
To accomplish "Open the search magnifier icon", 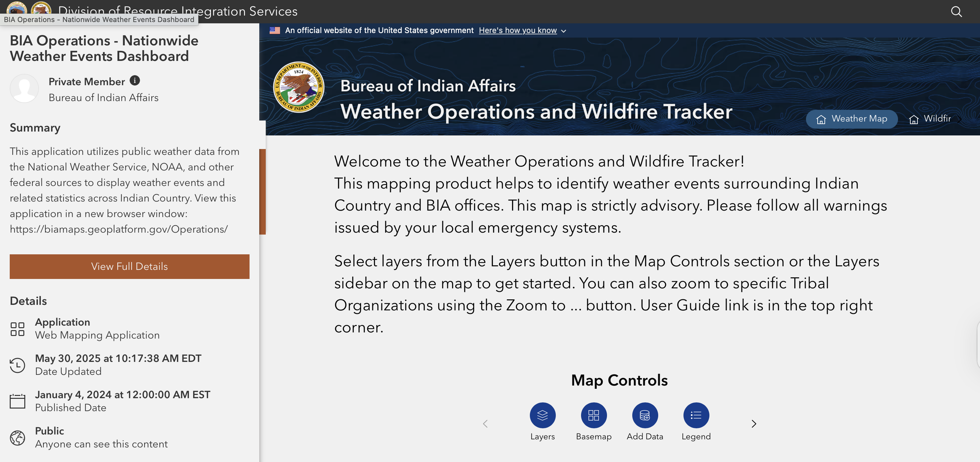I will [x=956, y=11].
